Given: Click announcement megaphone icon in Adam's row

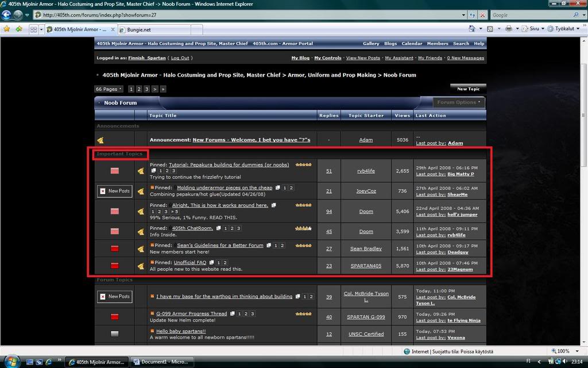Looking at the screenshot, I should point(100,140).
